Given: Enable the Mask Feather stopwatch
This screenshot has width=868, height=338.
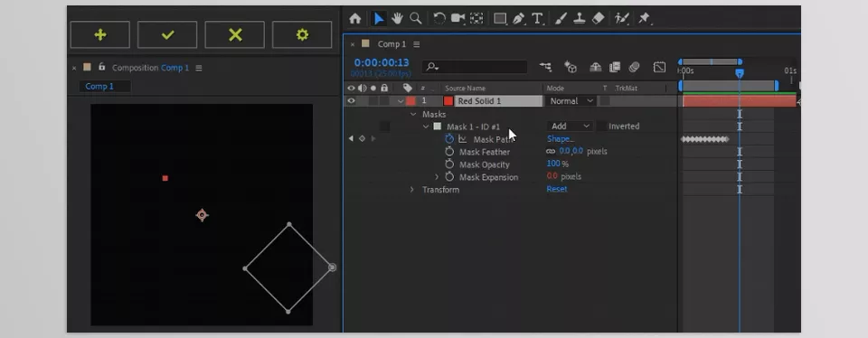Looking at the screenshot, I should [x=449, y=152].
